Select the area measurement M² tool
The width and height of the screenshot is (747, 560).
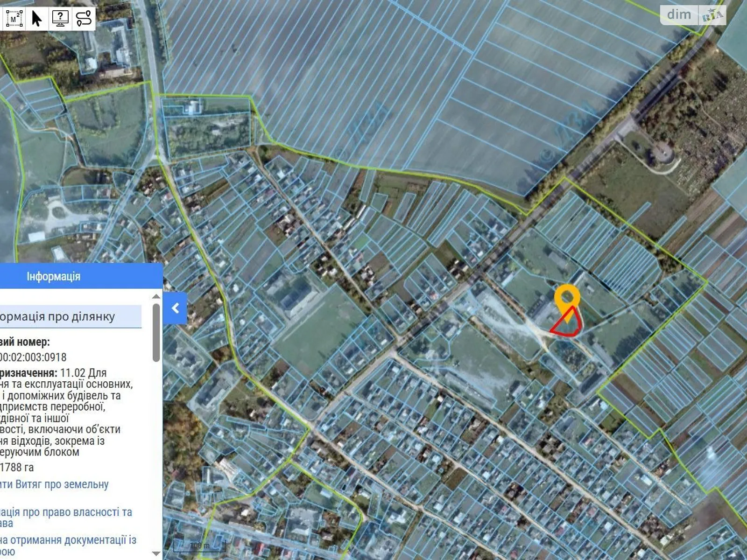14,19
